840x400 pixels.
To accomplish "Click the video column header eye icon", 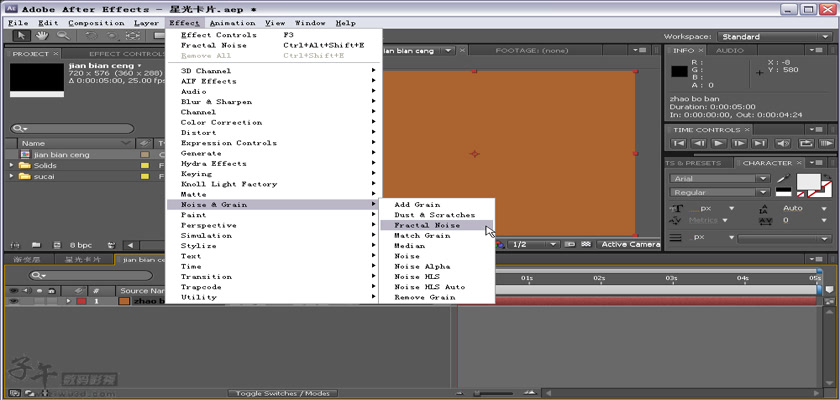I will click(x=13, y=290).
